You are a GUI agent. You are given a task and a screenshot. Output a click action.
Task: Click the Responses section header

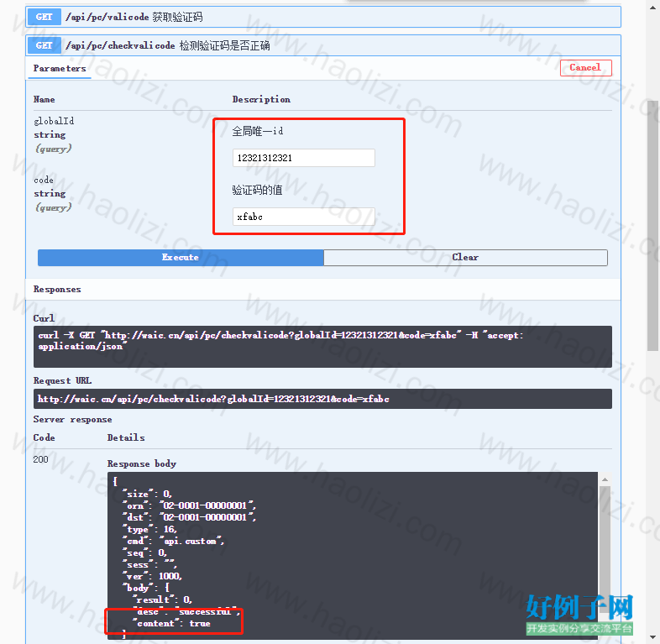click(x=57, y=290)
